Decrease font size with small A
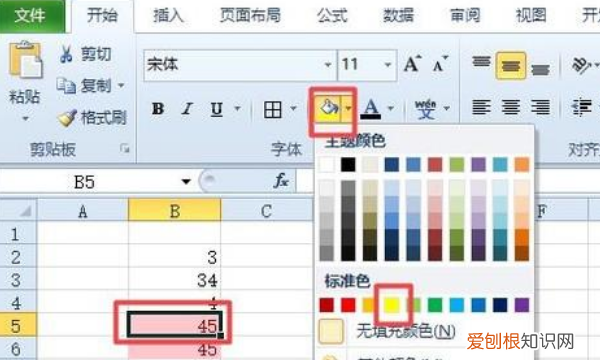This screenshot has height=360, width=600. [440, 64]
